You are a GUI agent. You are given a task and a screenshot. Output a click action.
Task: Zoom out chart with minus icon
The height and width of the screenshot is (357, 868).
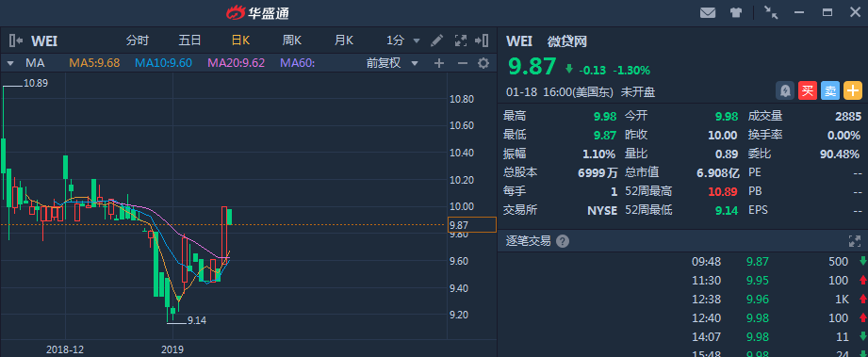[x=462, y=63]
